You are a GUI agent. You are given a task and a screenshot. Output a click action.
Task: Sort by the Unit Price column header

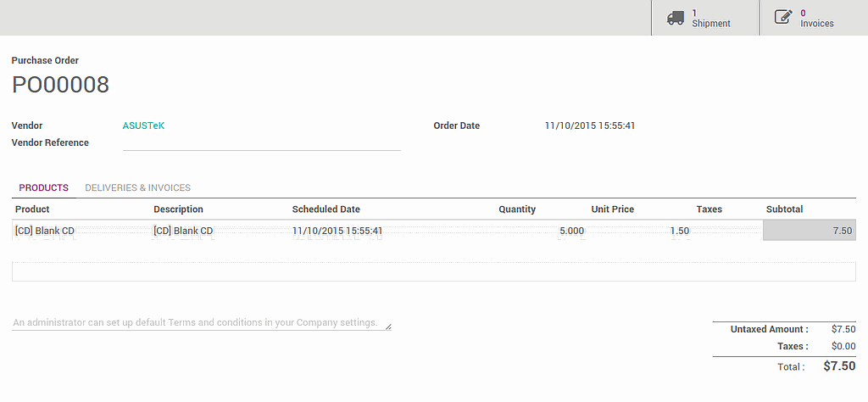click(x=612, y=209)
